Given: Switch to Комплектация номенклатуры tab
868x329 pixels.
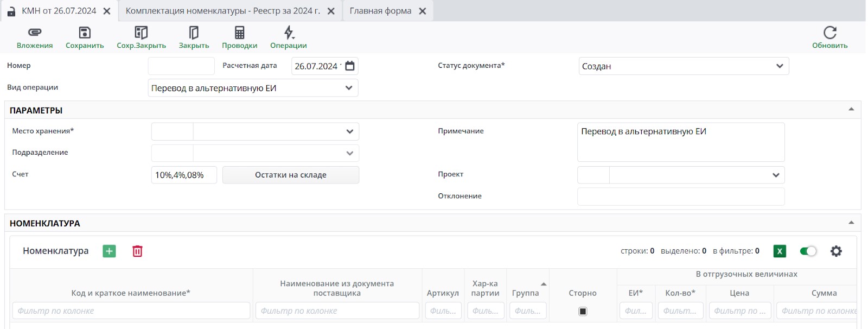Looking at the screenshot, I should [222, 11].
